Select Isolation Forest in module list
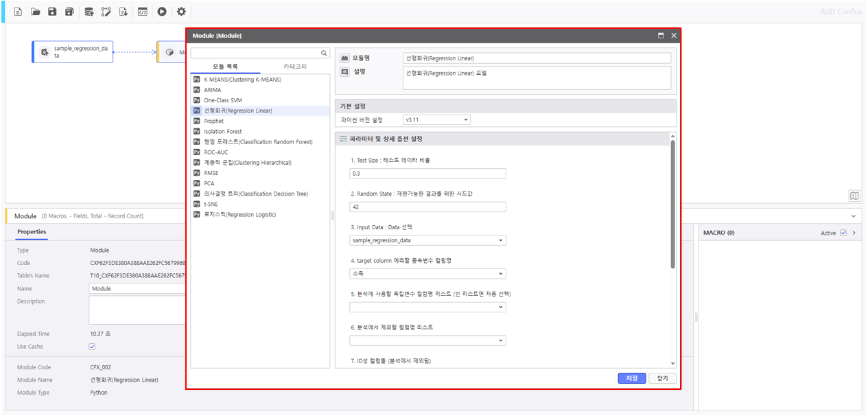This screenshot has height=416, width=868. pos(223,131)
